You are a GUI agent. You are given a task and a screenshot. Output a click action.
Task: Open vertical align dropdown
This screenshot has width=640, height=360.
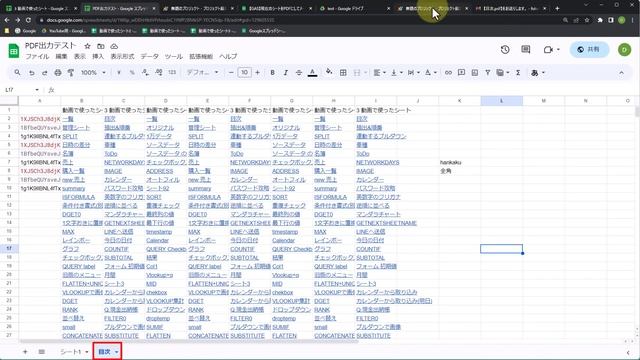coord(396,73)
